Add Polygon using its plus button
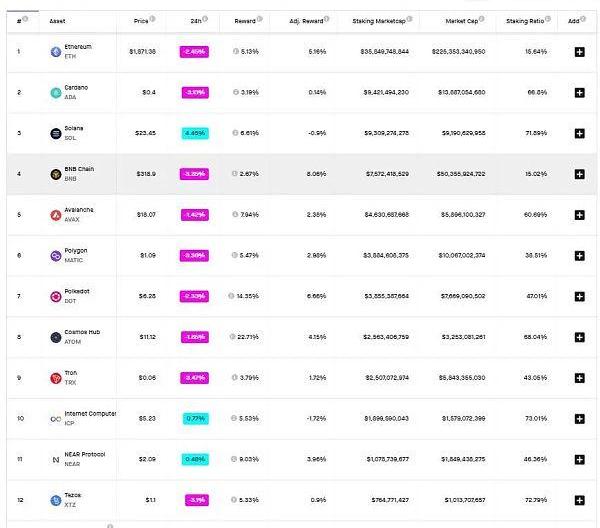 pos(579,256)
